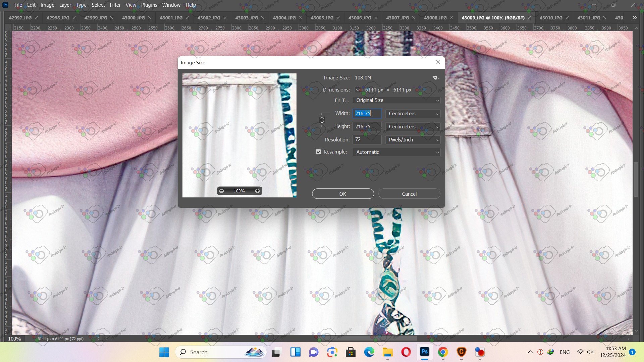
Task: Open Photoshop from the taskbar
Action: click(x=424, y=352)
